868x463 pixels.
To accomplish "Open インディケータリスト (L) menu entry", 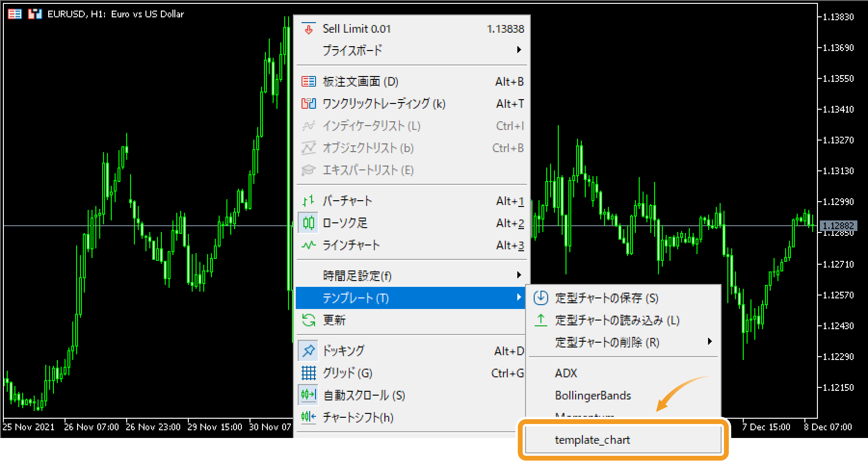I will point(411,126).
